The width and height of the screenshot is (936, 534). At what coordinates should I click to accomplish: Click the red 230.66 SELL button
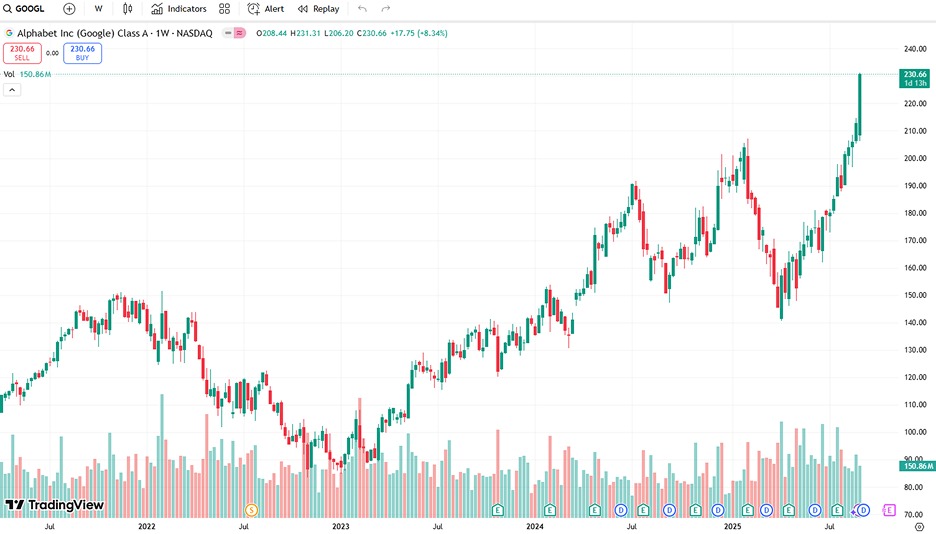tap(22, 53)
